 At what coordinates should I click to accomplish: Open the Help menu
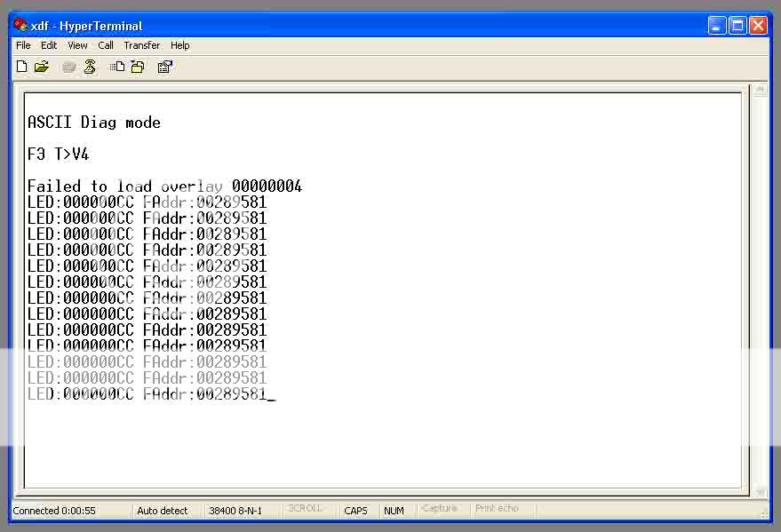pyautogui.click(x=180, y=45)
